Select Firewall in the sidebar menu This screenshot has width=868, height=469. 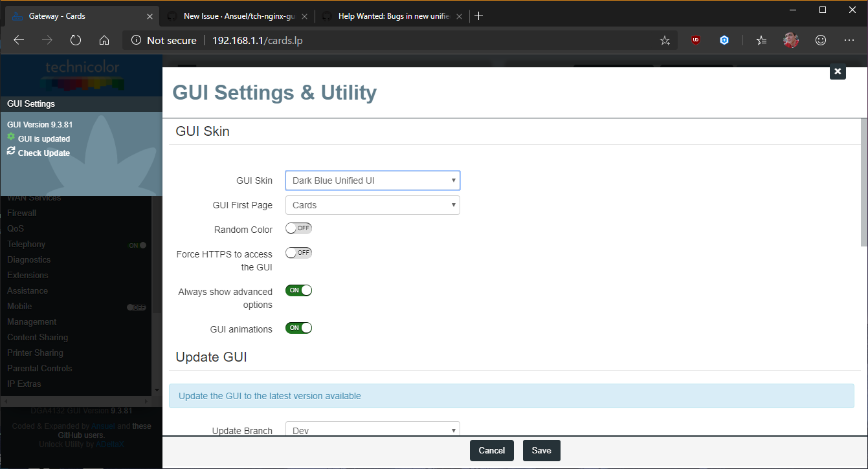point(21,212)
